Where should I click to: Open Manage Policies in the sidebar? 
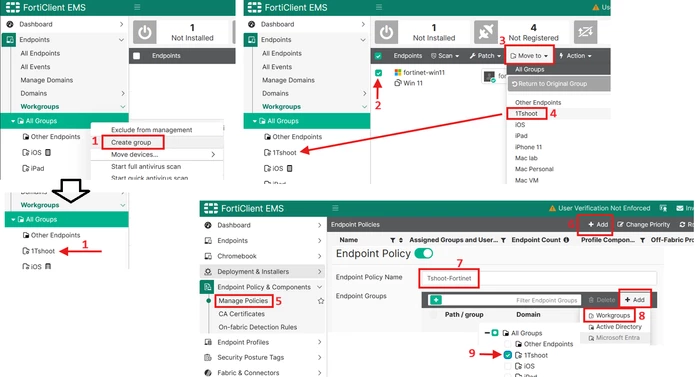243,301
